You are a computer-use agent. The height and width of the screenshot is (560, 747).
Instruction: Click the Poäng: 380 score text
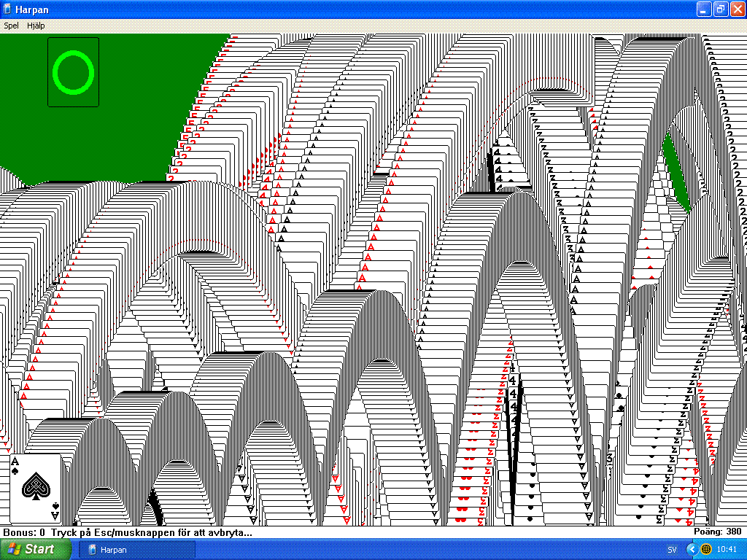coord(718,532)
